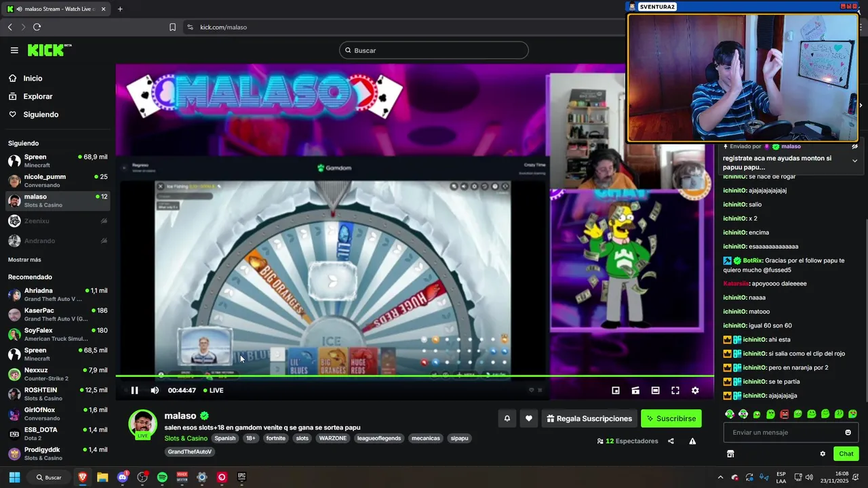Open player settings gear
The image size is (868, 488).
695,390
